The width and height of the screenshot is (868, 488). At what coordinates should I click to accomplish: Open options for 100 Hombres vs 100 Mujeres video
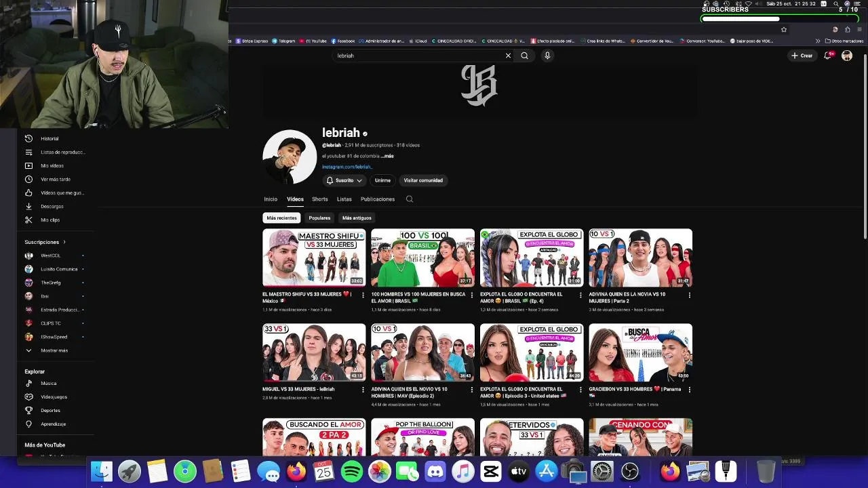472,295
